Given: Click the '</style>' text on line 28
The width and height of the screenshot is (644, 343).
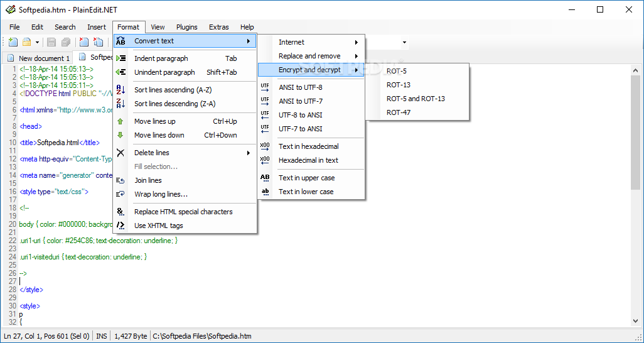Looking at the screenshot, I should 31,290.
